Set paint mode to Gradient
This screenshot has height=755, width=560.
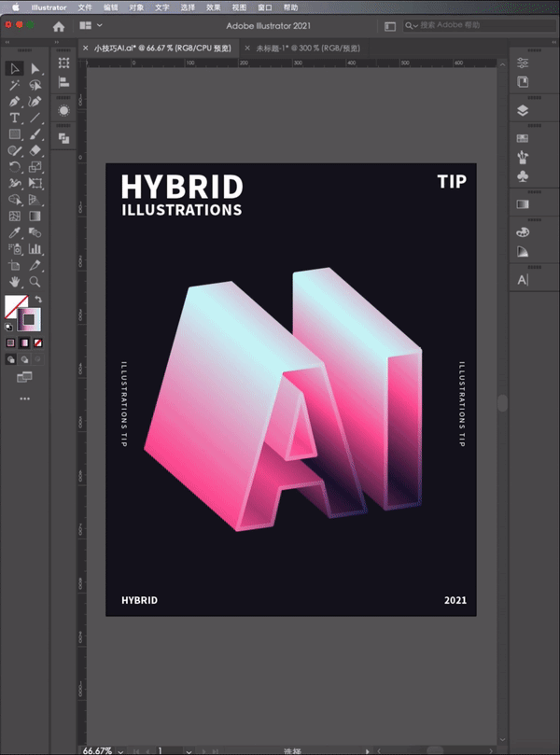point(24,343)
